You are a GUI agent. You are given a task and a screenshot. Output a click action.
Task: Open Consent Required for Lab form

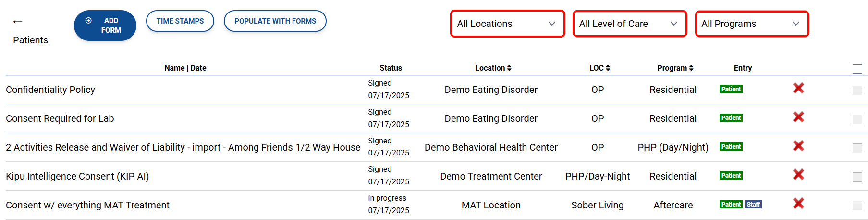click(x=60, y=118)
